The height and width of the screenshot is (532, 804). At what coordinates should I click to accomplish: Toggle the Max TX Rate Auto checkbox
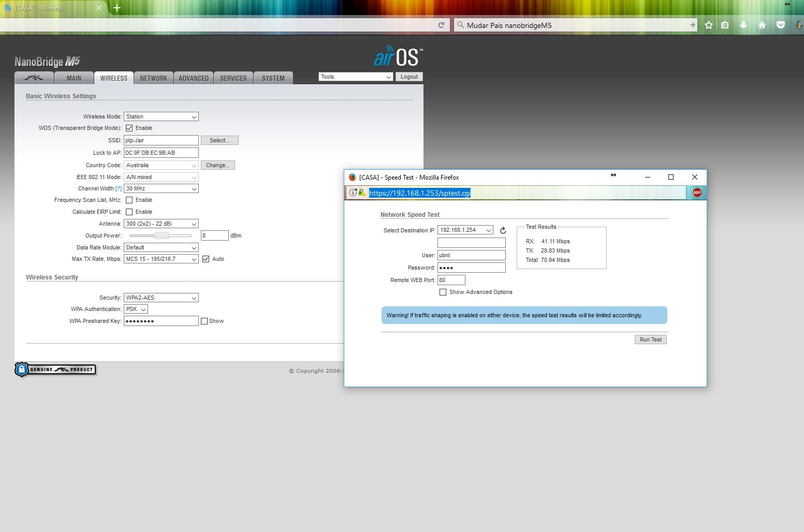point(206,259)
